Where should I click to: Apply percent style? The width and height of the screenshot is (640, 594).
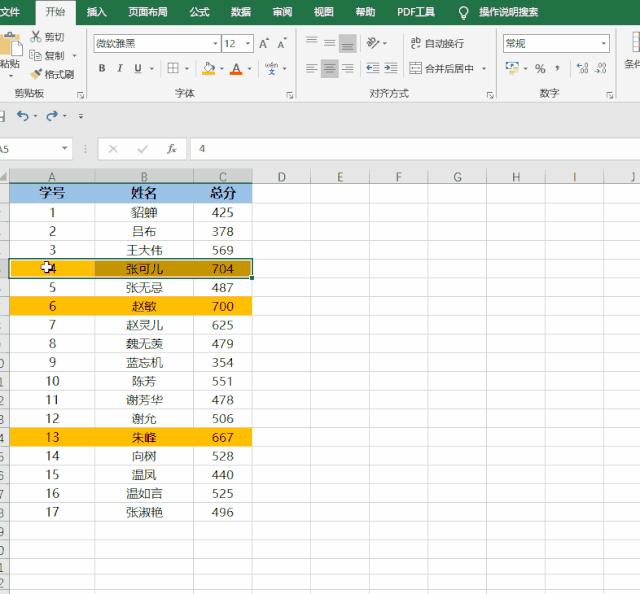pos(540,68)
